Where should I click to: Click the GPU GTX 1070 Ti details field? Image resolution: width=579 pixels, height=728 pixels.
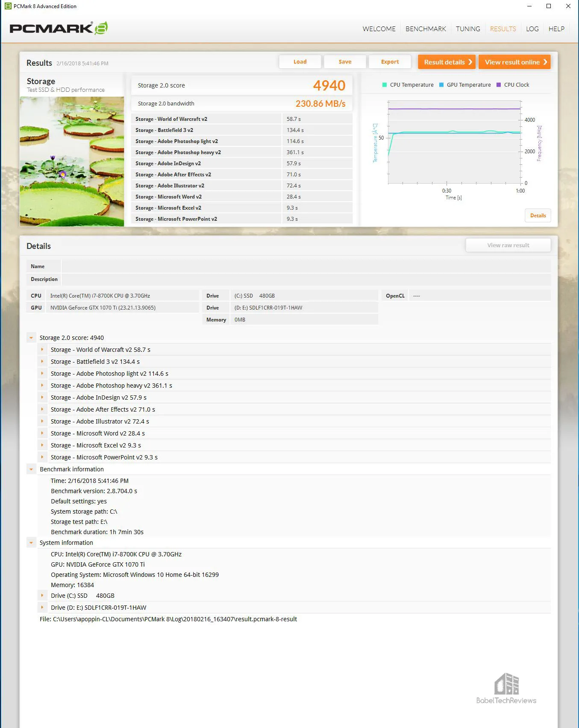(123, 308)
